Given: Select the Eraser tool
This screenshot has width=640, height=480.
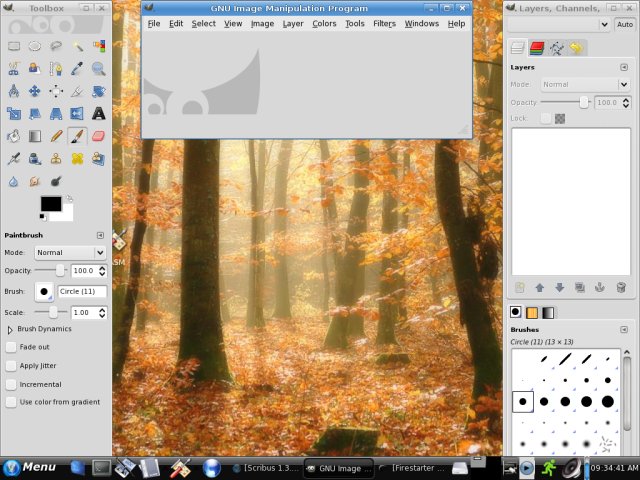Looking at the screenshot, I should point(99,135).
